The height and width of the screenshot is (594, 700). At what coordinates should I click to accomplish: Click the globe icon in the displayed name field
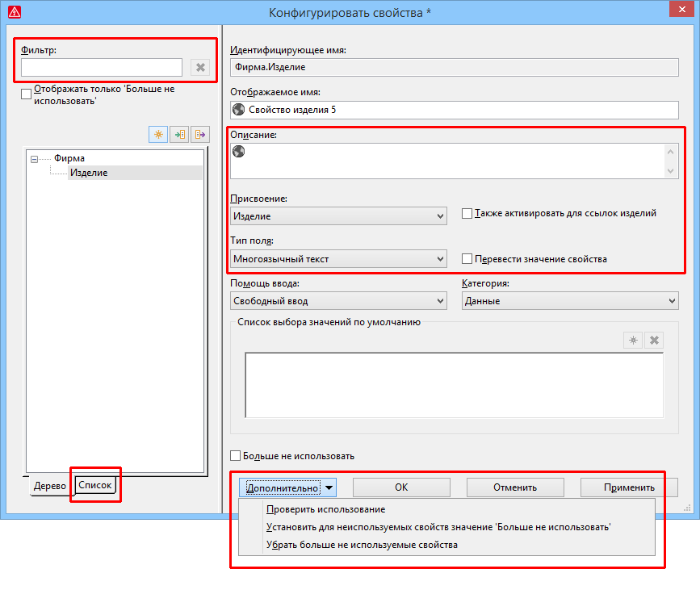tap(238, 110)
